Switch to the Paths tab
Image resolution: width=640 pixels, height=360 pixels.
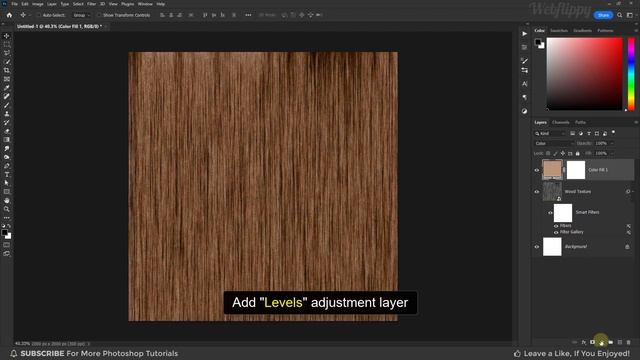(x=580, y=122)
